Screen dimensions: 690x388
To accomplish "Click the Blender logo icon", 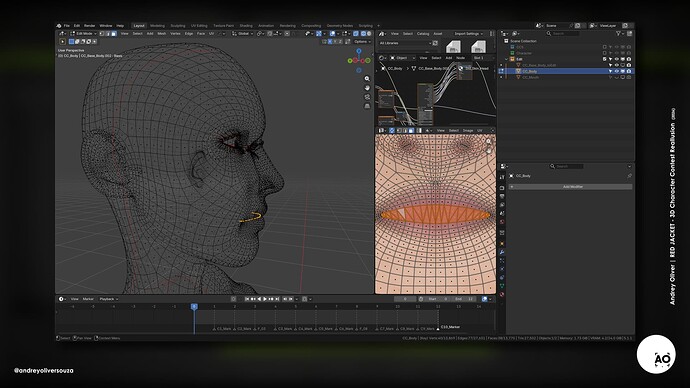I will tap(59, 26).
